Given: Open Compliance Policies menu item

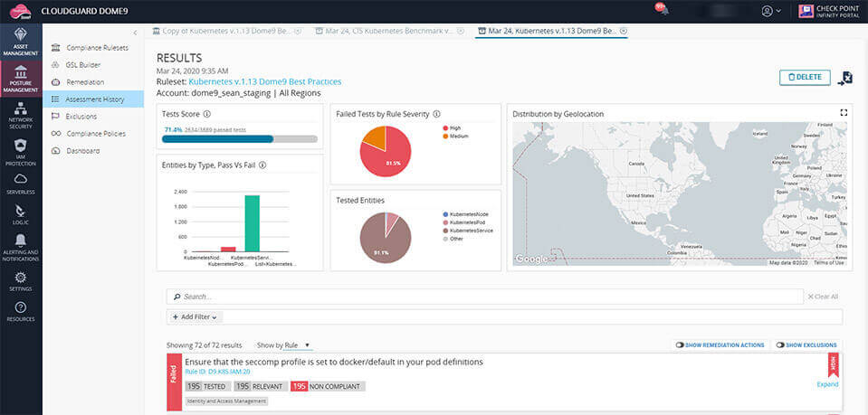Looking at the screenshot, I should (x=92, y=134).
